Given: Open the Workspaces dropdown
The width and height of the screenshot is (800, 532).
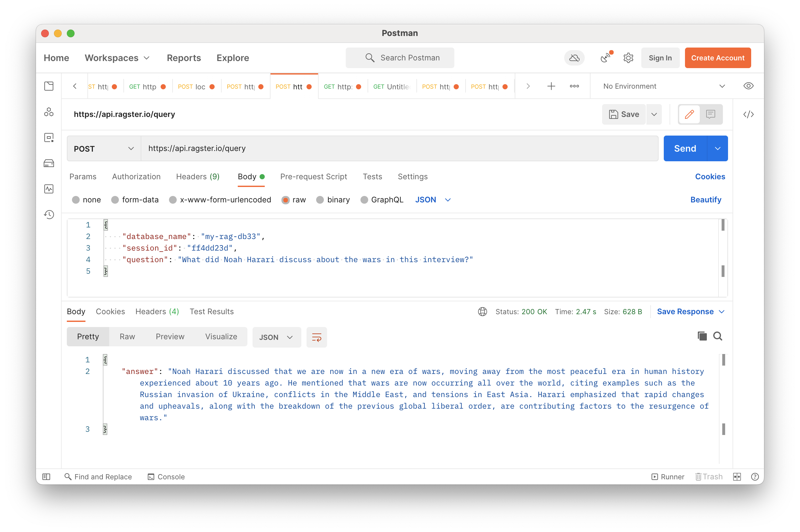Looking at the screenshot, I should (x=117, y=58).
